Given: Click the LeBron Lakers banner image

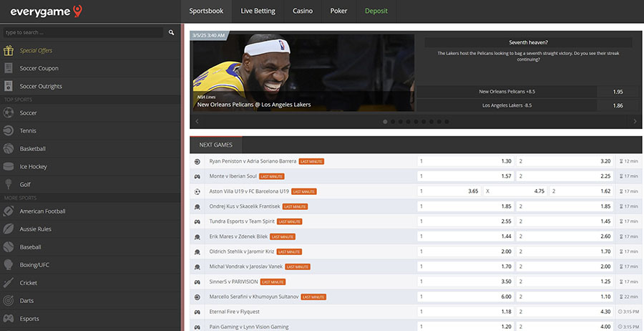Looking at the screenshot, I should (x=303, y=72).
